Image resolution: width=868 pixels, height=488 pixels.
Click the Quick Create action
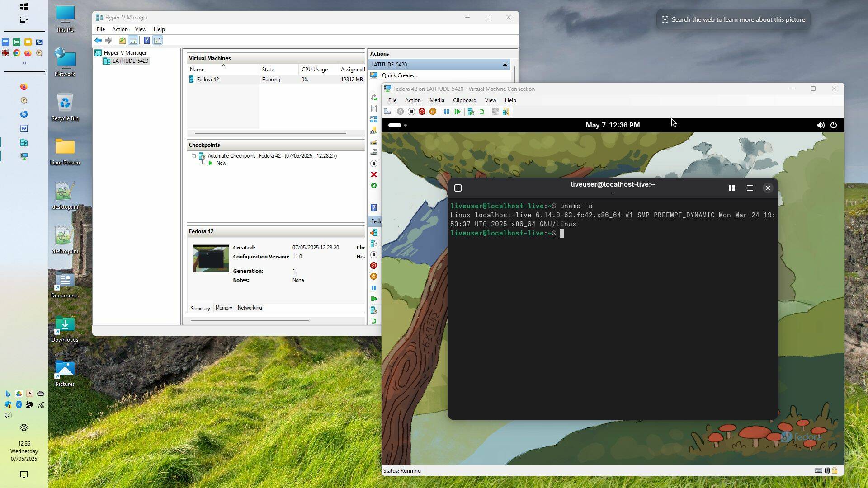tap(399, 75)
